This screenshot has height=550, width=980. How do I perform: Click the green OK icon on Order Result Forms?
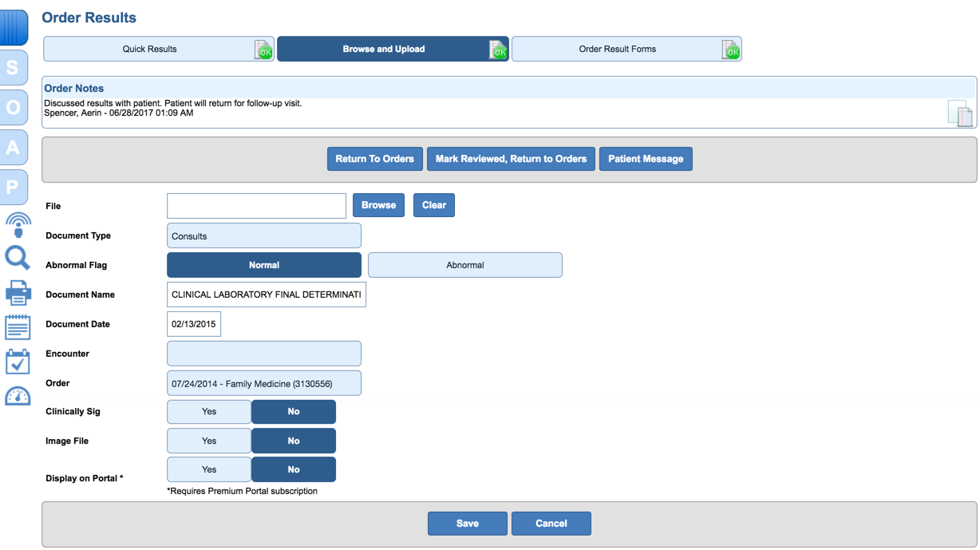tap(731, 49)
